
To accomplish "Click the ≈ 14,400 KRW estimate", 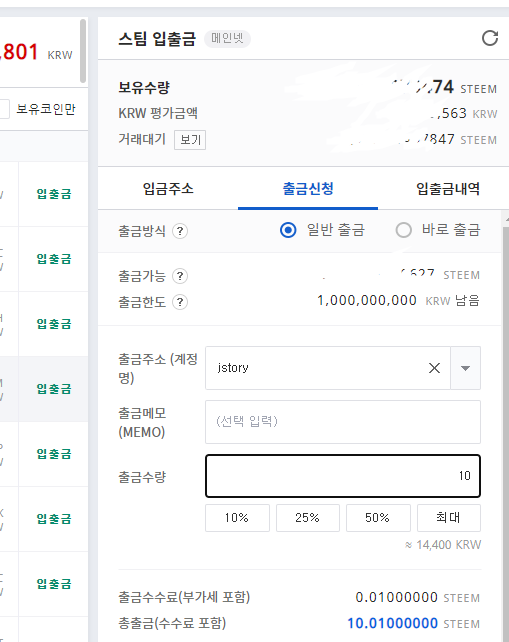I will click(443, 545).
